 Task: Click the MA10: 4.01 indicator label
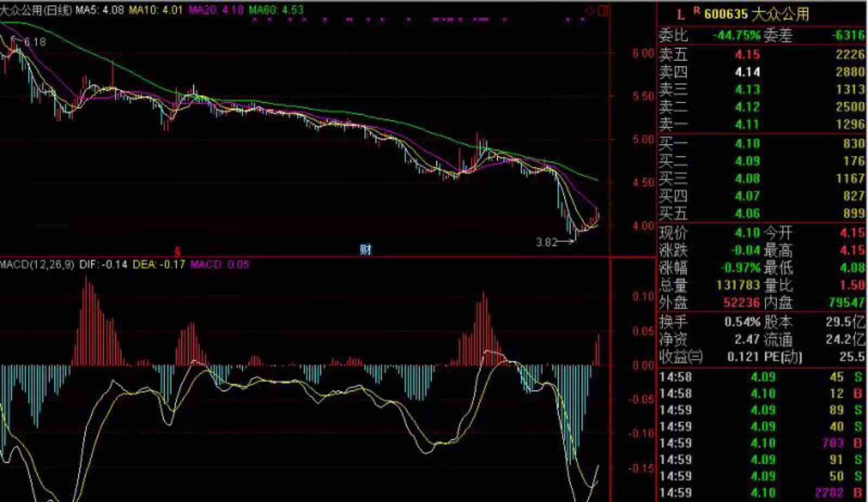pos(156,10)
